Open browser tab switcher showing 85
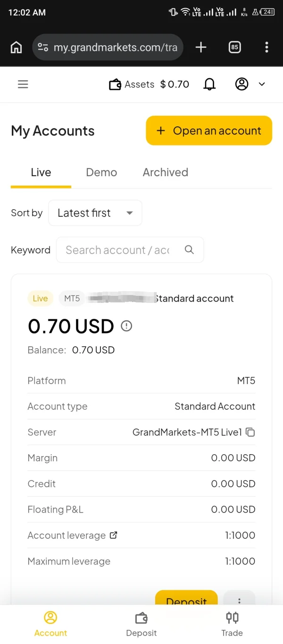 pos(234,47)
